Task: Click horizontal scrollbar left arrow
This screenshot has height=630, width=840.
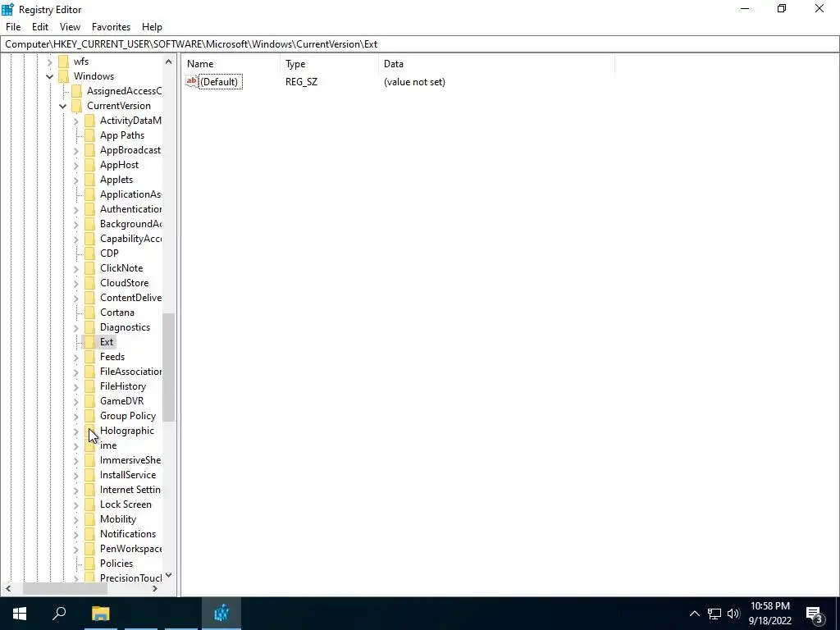Action: 8,588
